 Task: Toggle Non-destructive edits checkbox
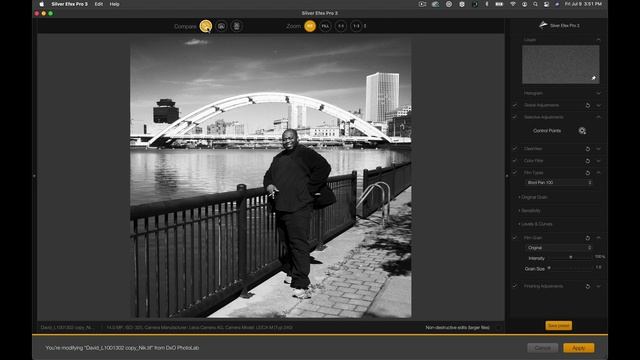point(498,327)
